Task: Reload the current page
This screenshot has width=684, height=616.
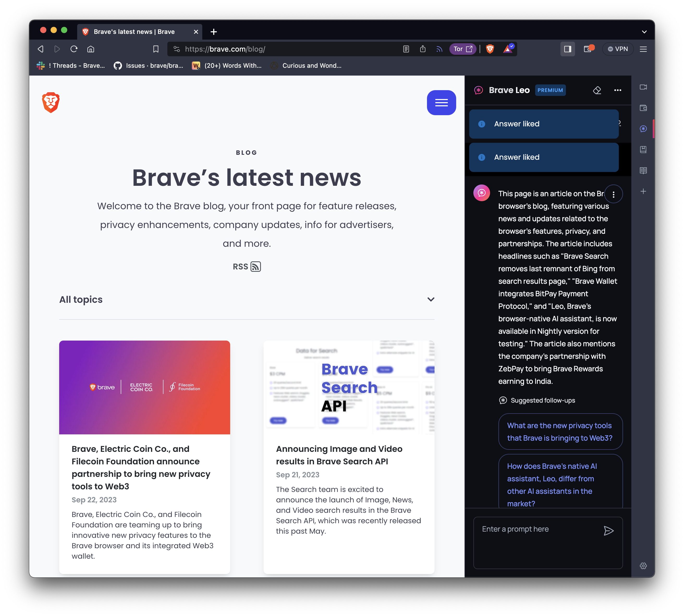Action: pos(74,49)
